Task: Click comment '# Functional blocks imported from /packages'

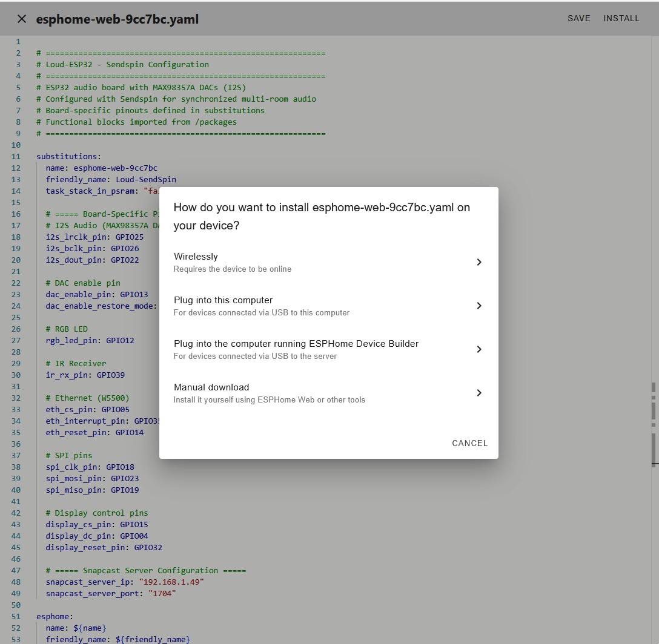Action: [137, 122]
